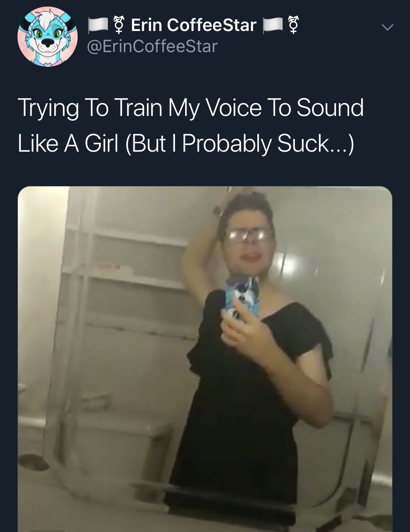The height and width of the screenshot is (532, 410).
Task: Open Erin CoffeeStar's profile avatar
Action: (x=47, y=36)
